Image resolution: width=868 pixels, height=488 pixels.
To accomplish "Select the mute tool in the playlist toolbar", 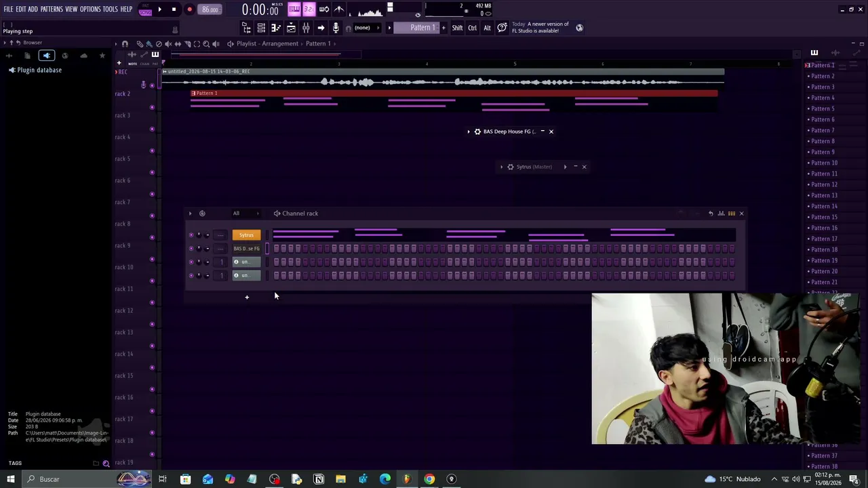I will coord(168,43).
